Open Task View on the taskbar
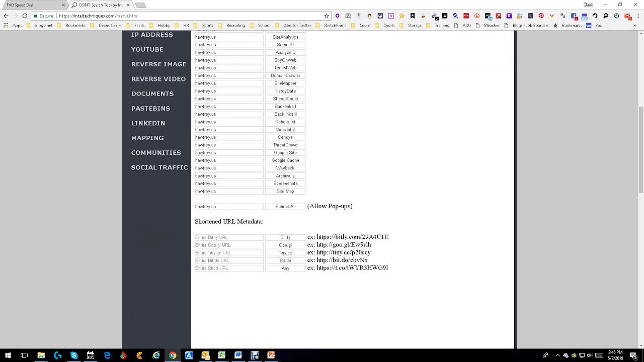Viewport: 644px width, 362px height. pos(24,355)
